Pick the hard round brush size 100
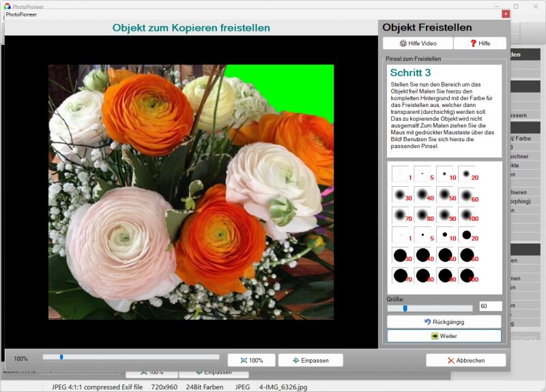The image size is (546, 392). tap(468, 275)
